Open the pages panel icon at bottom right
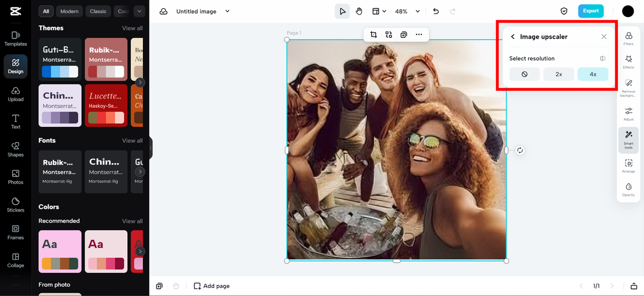The width and height of the screenshot is (644, 296). 634,286
